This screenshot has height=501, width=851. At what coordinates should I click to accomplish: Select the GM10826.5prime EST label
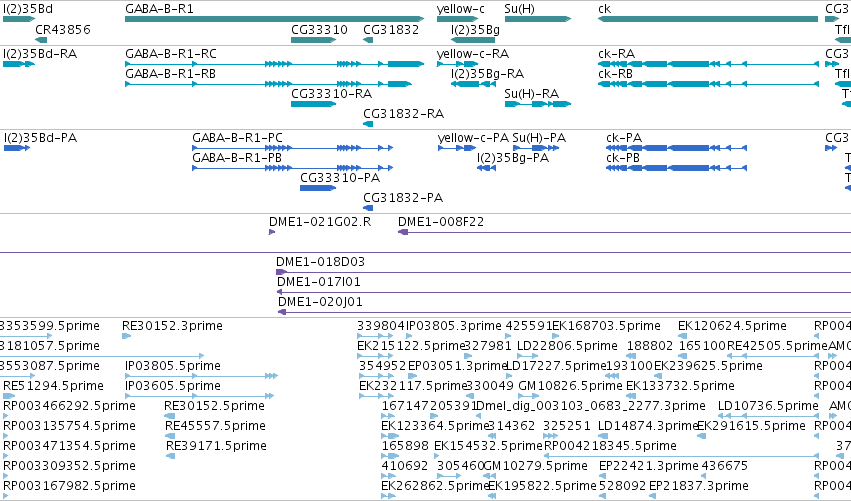click(570, 386)
